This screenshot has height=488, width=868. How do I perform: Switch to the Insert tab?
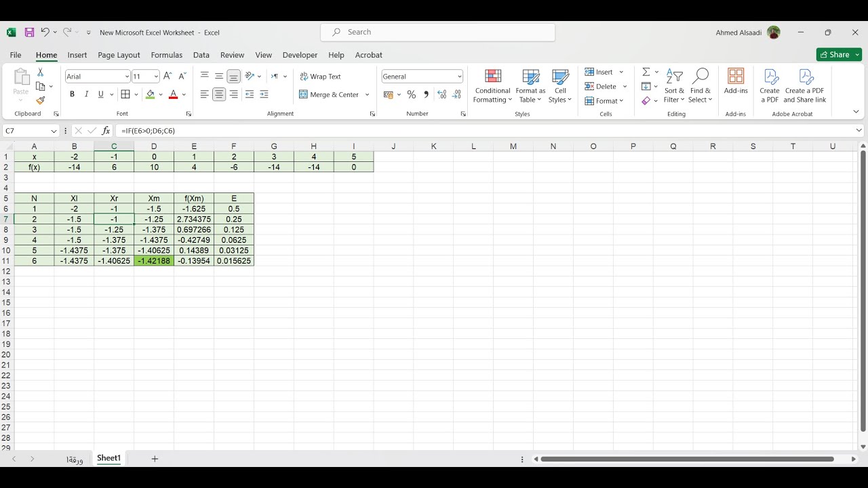coord(77,55)
